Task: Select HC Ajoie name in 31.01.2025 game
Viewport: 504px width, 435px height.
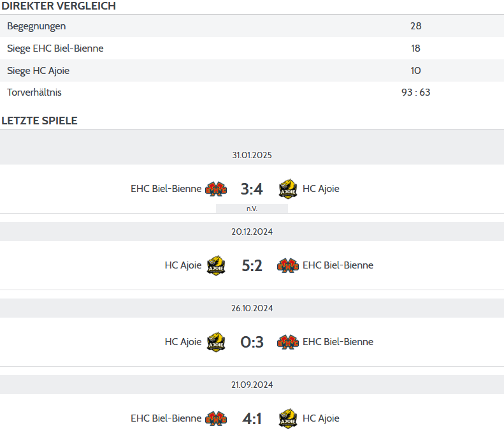Action: (320, 189)
